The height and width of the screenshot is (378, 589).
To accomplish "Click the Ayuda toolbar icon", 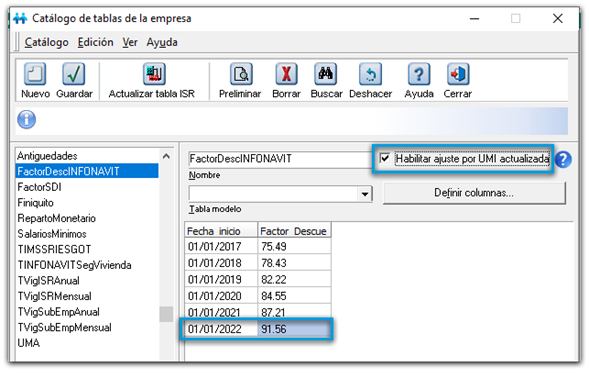I will point(418,74).
